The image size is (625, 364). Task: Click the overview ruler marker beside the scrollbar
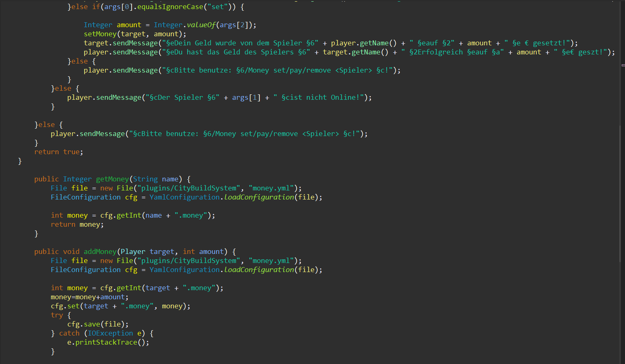click(623, 65)
